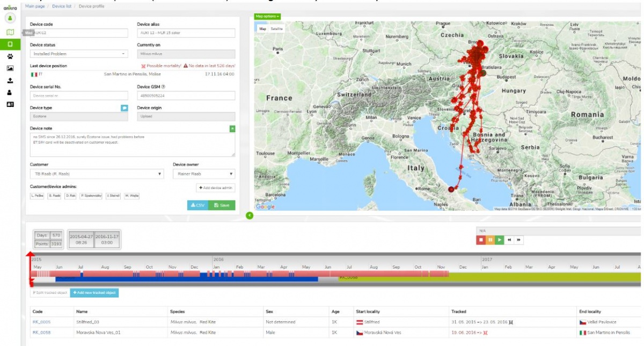Navigate to Main page breadcrumb
The width and height of the screenshot is (644, 346).
[35, 6]
